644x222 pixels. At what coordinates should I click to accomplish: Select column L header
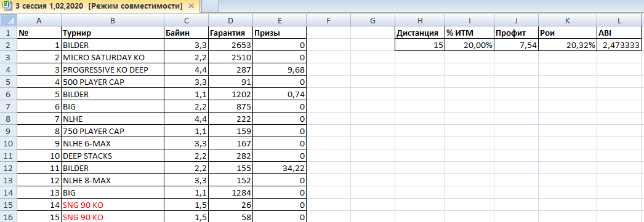620,20
